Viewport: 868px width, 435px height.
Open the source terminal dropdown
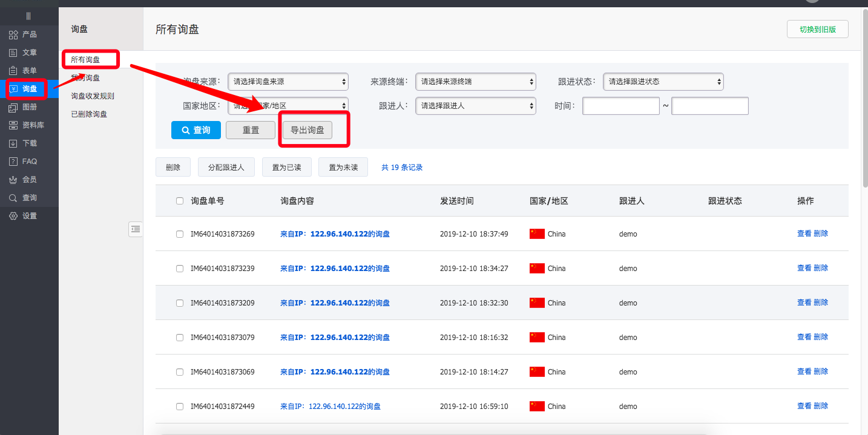click(x=475, y=82)
